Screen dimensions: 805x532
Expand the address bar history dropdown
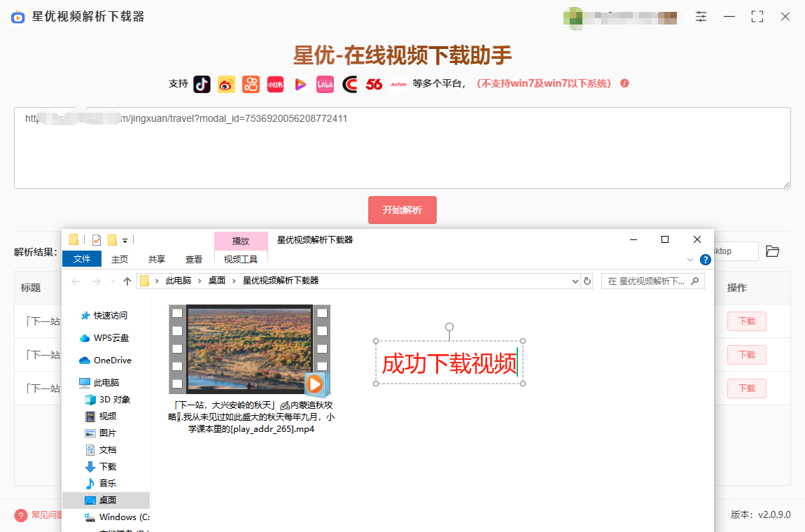click(575, 281)
